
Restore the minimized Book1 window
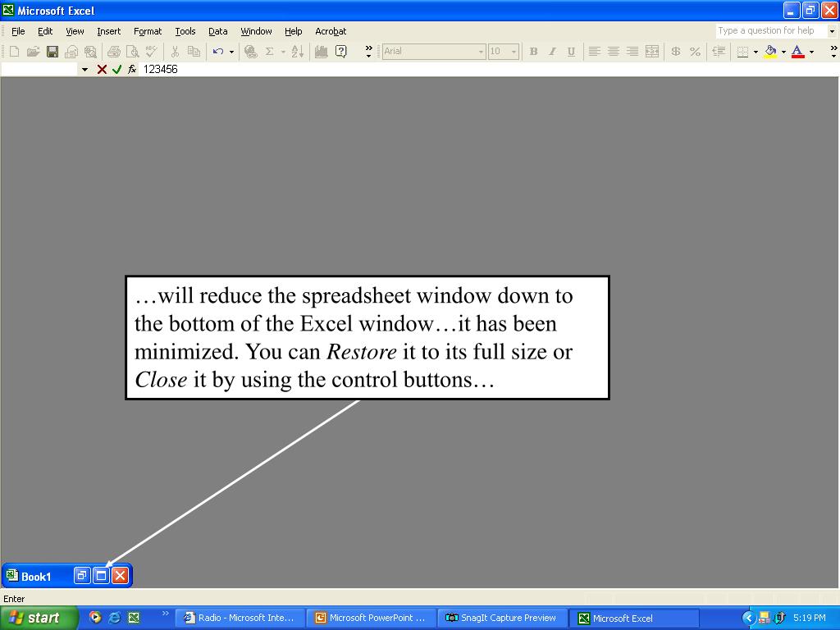(82, 576)
